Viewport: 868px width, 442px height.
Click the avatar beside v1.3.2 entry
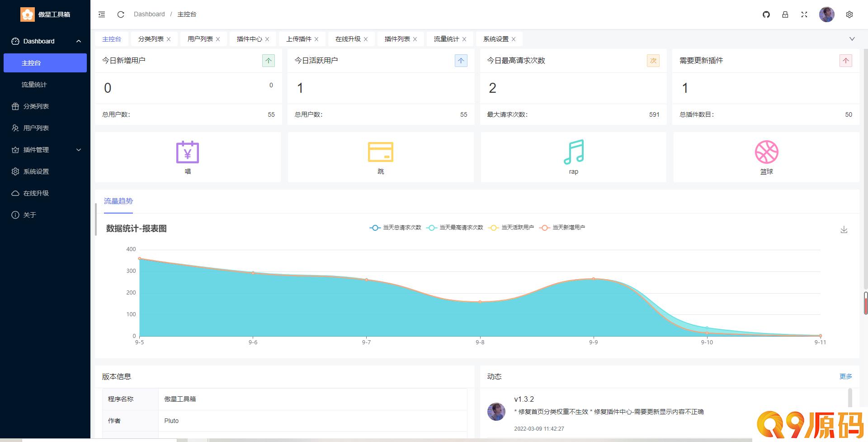pos(496,412)
